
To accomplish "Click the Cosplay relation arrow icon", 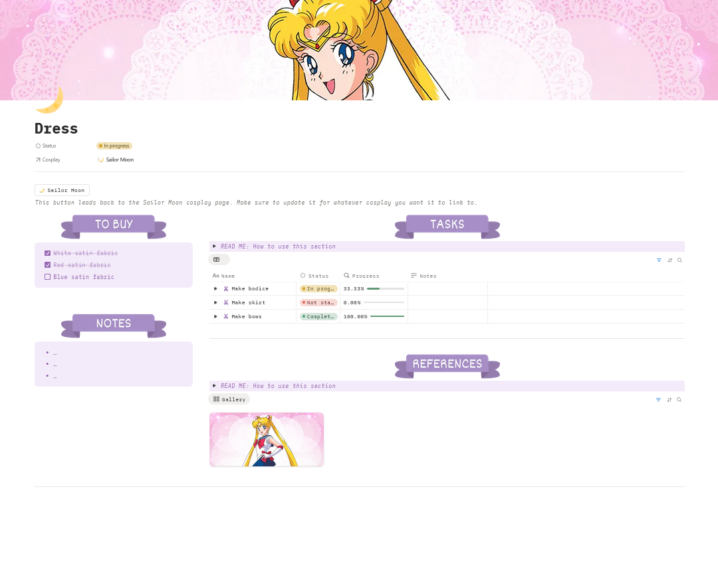I will tap(38, 159).
